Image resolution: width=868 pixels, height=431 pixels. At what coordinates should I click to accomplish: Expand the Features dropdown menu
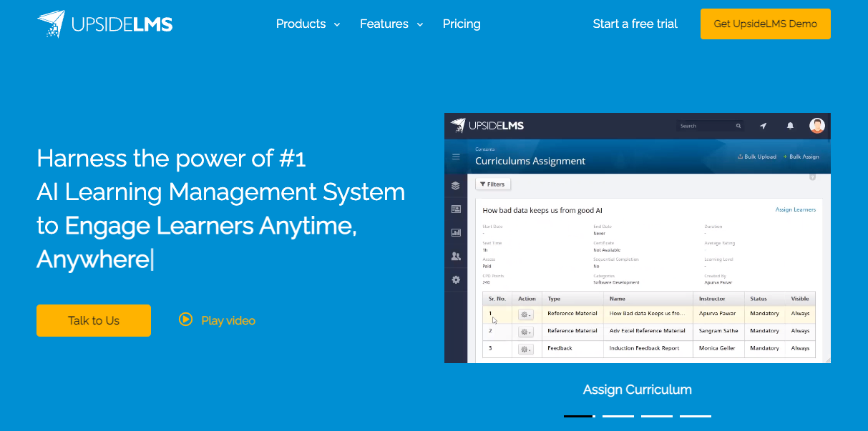(391, 24)
